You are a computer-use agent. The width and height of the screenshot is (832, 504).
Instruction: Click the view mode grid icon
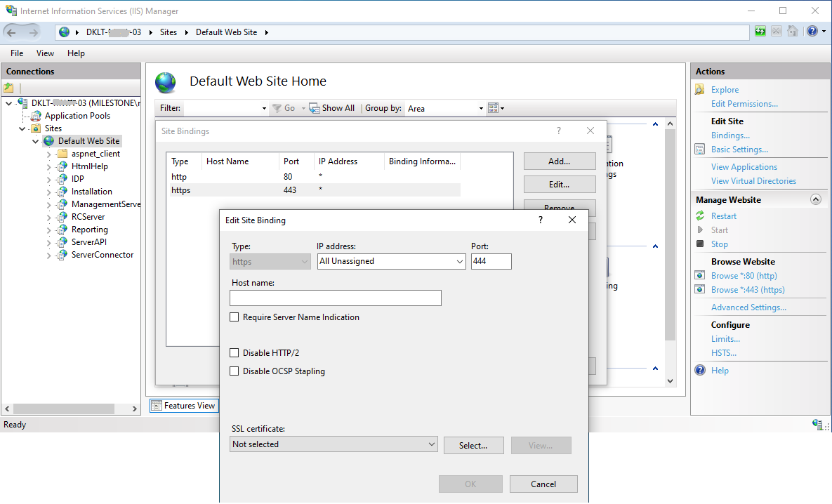[493, 108]
